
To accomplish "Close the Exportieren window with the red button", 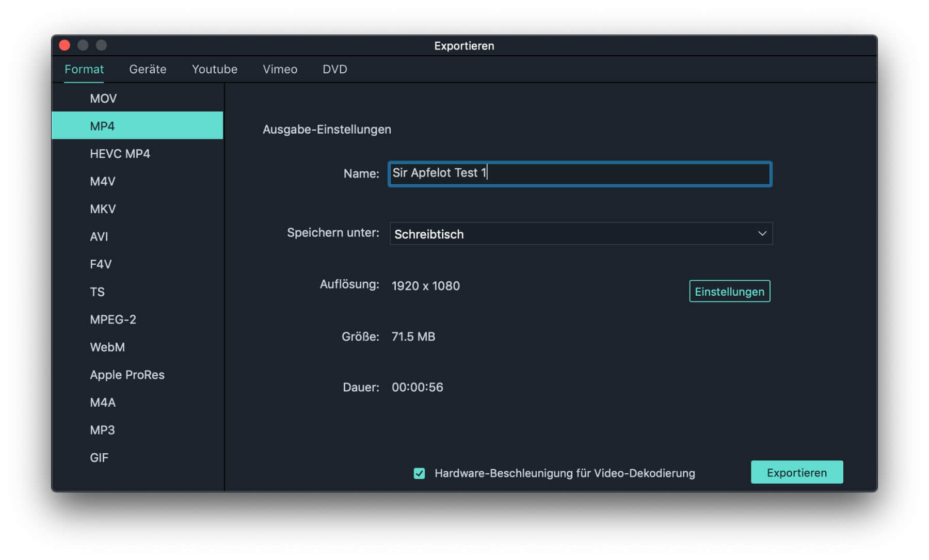I will tap(65, 45).
